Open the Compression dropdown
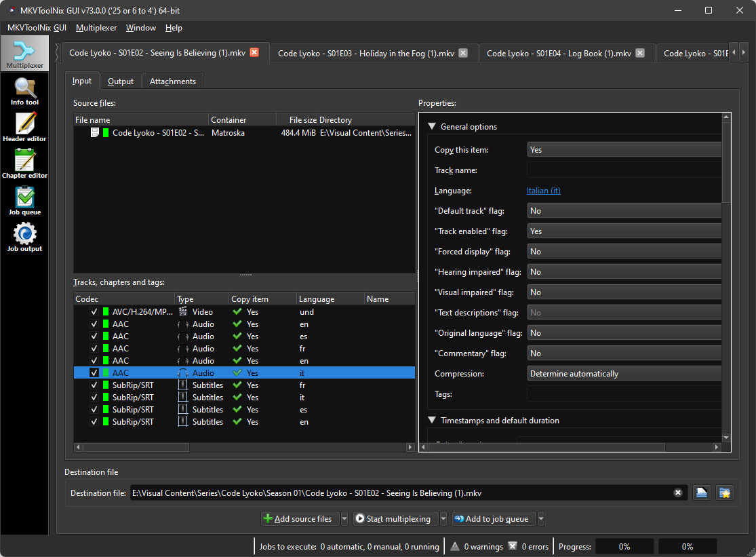The image size is (756, 557). [624, 374]
